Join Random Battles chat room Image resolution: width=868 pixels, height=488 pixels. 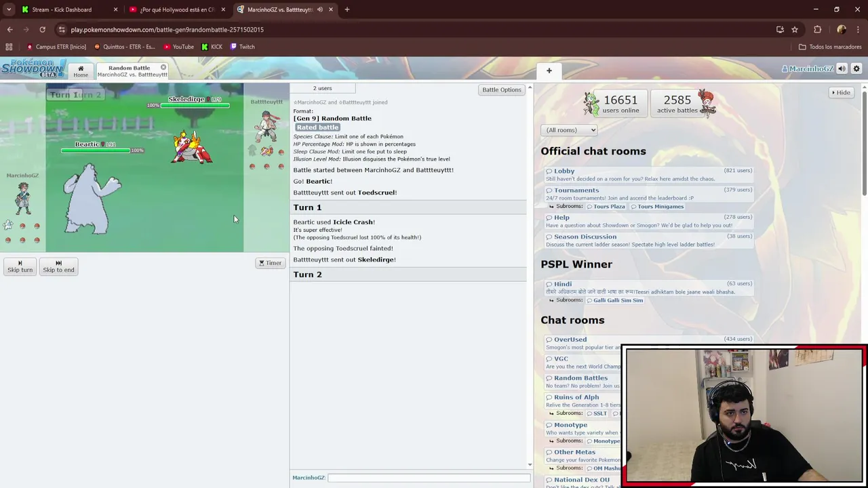583,382
